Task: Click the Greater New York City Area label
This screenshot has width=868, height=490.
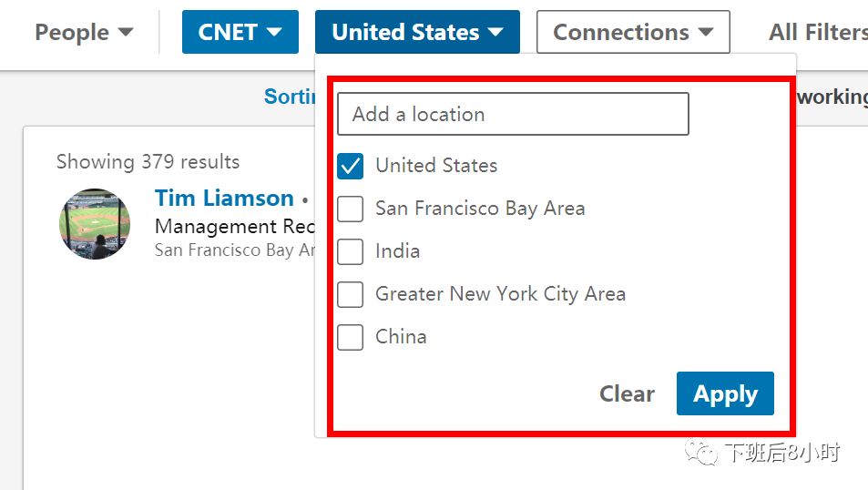Action: pos(500,294)
